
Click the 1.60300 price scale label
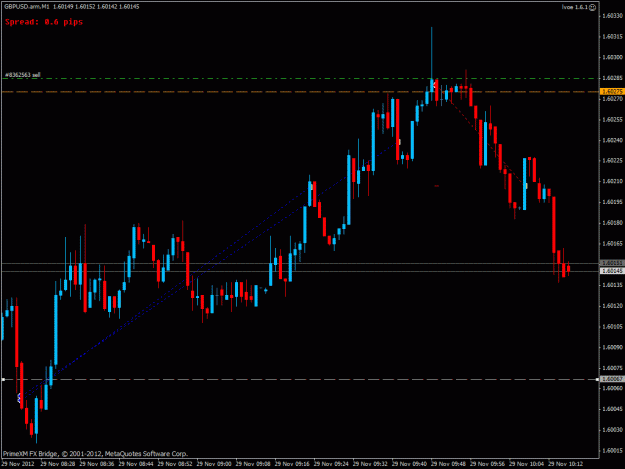613,57
